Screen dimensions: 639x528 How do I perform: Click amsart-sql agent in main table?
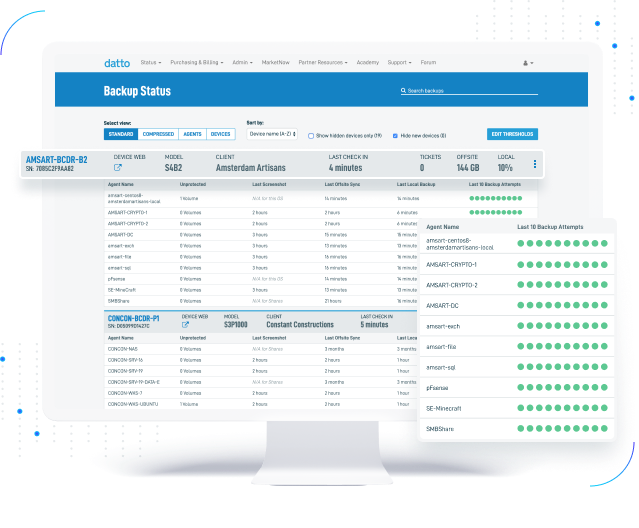pyautogui.click(x=119, y=268)
